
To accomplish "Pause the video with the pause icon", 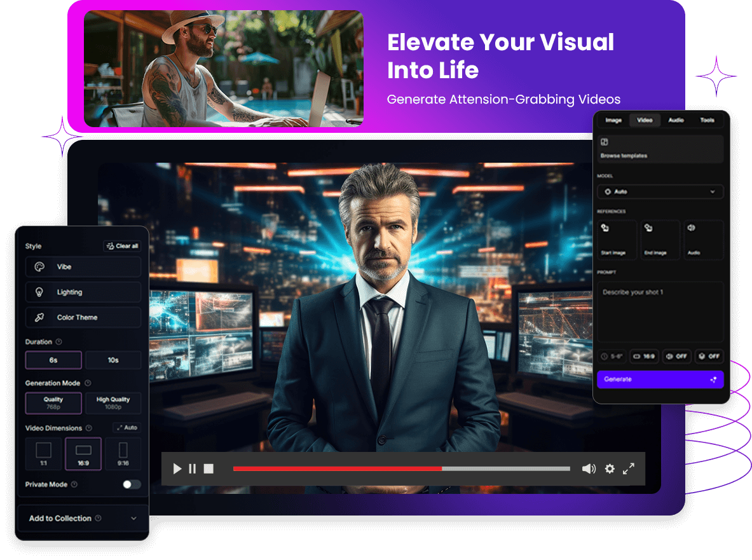I will (193, 468).
